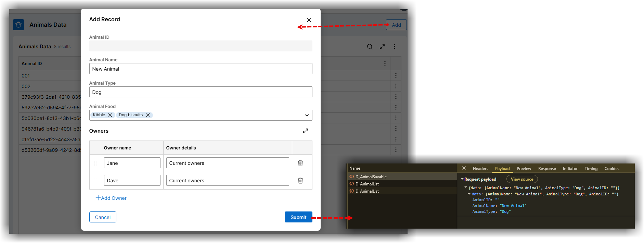Image resolution: width=644 pixels, height=243 pixels.
Task: Open row actions for record d53266df
Action: click(x=396, y=150)
